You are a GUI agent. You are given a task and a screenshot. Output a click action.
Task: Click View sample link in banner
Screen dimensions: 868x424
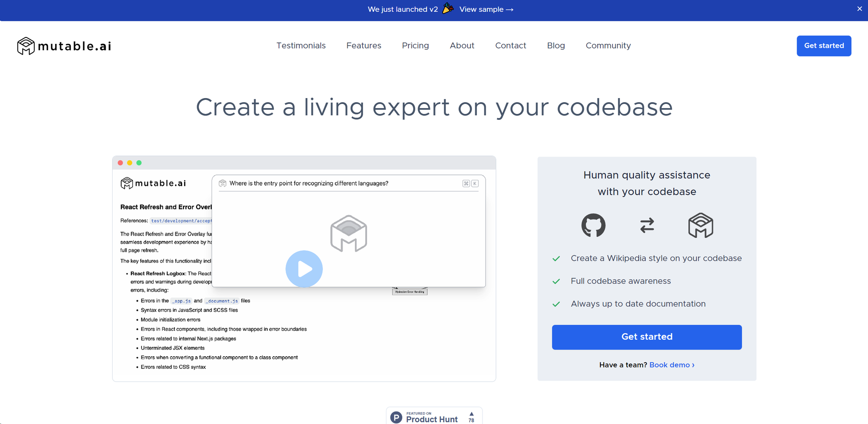click(486, 9)
